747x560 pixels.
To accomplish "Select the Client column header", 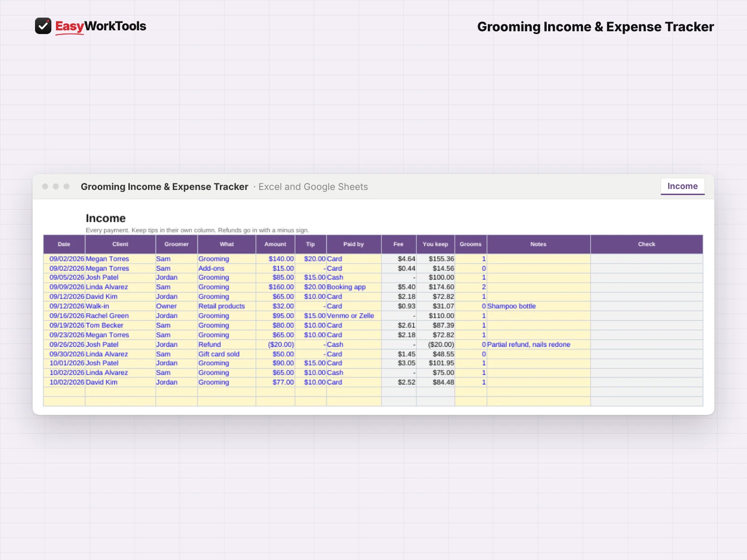I will tap(120, 244).
